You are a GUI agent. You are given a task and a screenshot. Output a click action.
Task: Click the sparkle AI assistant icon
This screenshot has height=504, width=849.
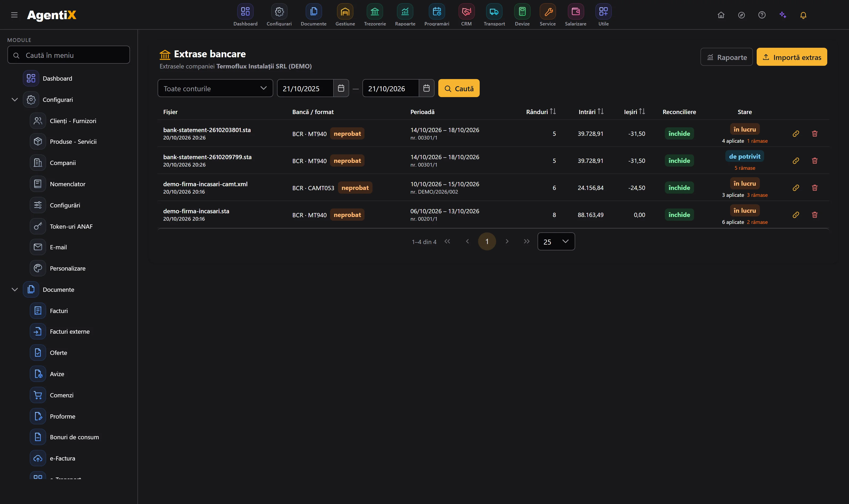click(x=783, y=15)
